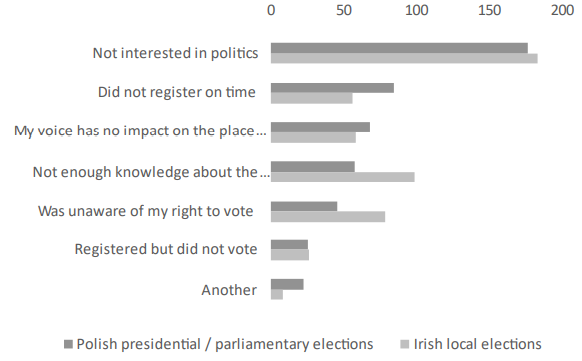The image size is (582, 361).
Task: Click the light gray Irish local elections legend swatch
Action: coord(405,344)
